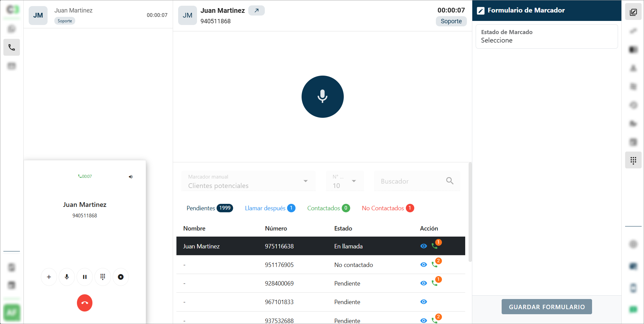This screenshot has height=324, width=644.
Task: Mute microphone in the call control bar
Action: 67,277
